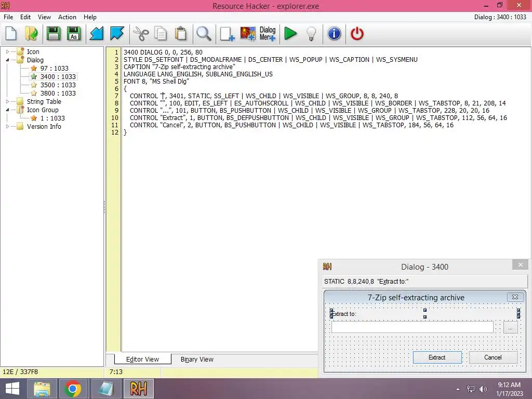Image resolution: width=532 pixels, height=399 pixels.
Task: Click the Cut scissors icon
Action: pos(141,34)
